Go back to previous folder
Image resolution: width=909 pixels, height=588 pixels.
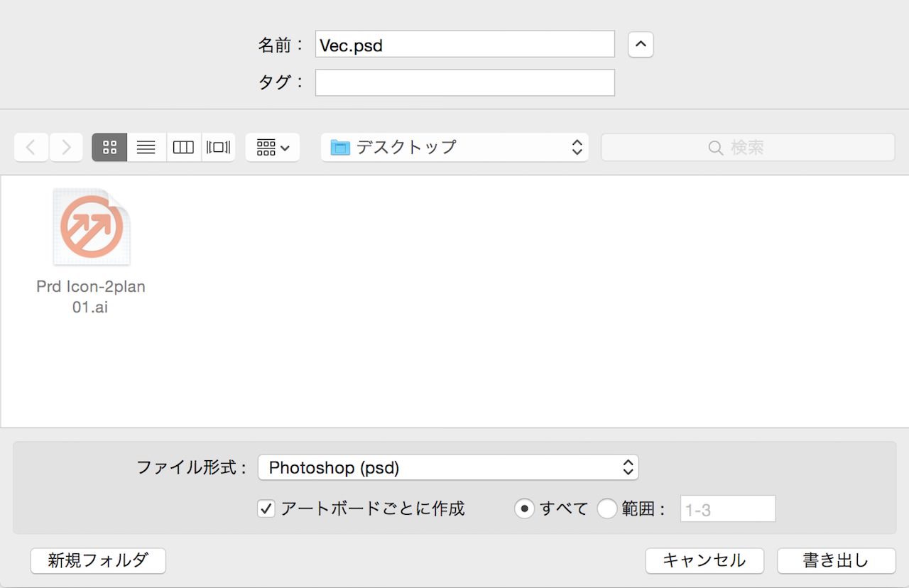tap(31, 148)
